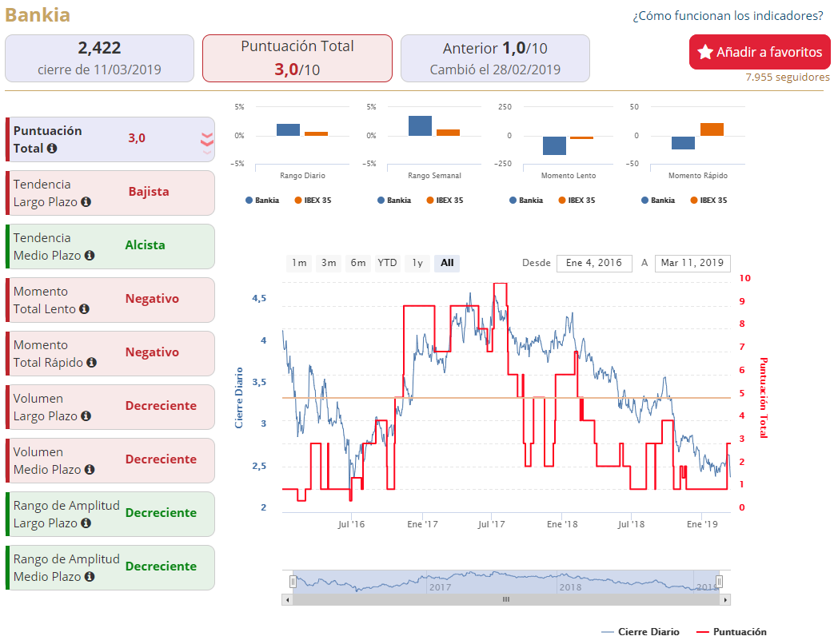Click the Decreciente value for Rango de Amplitud Largo Plazo
Image resolution: width=838 pixels, height=644 pixels.
161,513
